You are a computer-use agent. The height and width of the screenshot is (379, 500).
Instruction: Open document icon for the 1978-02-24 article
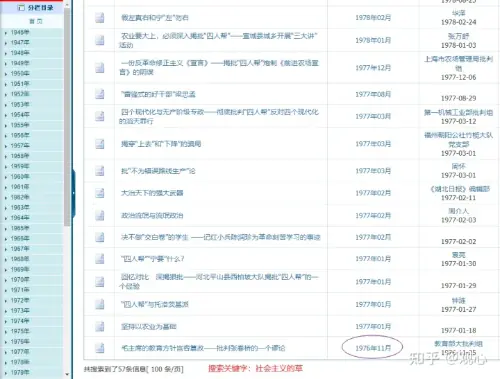tap(100, 18)
